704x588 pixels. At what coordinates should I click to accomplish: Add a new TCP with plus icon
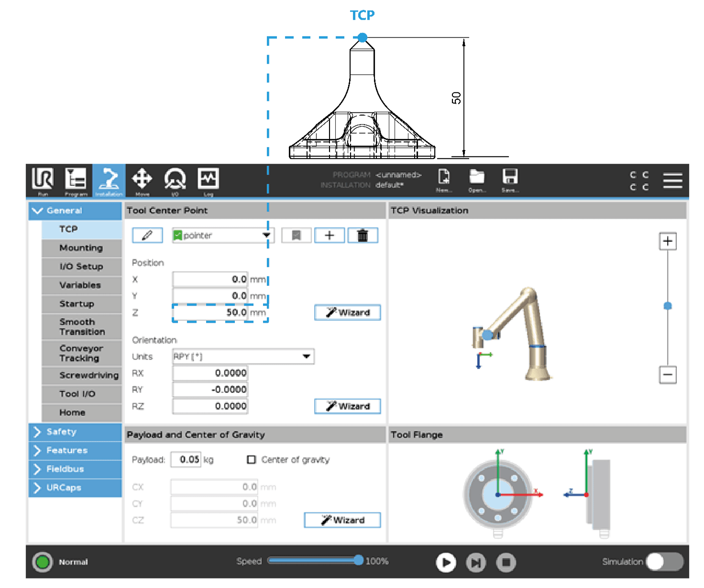point(329,235)
